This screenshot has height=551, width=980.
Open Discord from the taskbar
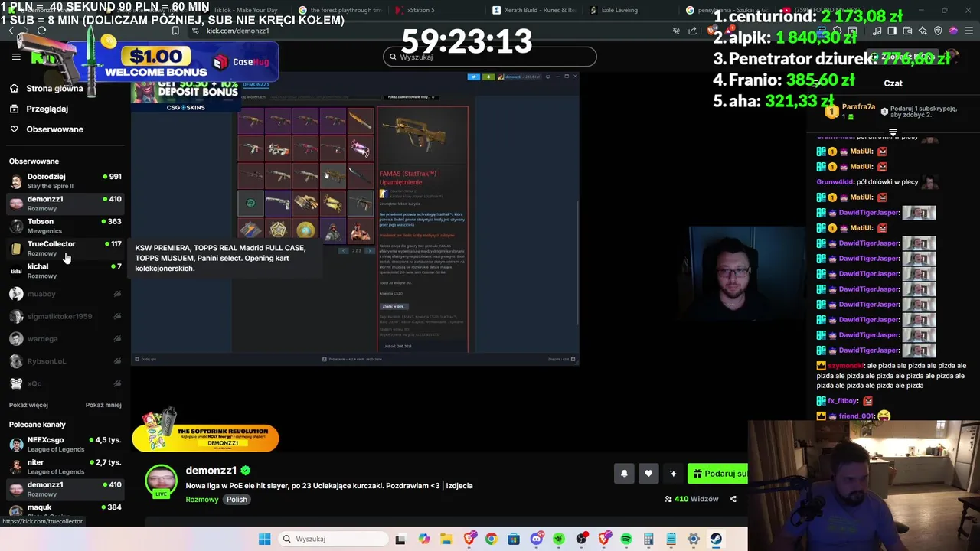pyautogui.click(x=537, y=539)
